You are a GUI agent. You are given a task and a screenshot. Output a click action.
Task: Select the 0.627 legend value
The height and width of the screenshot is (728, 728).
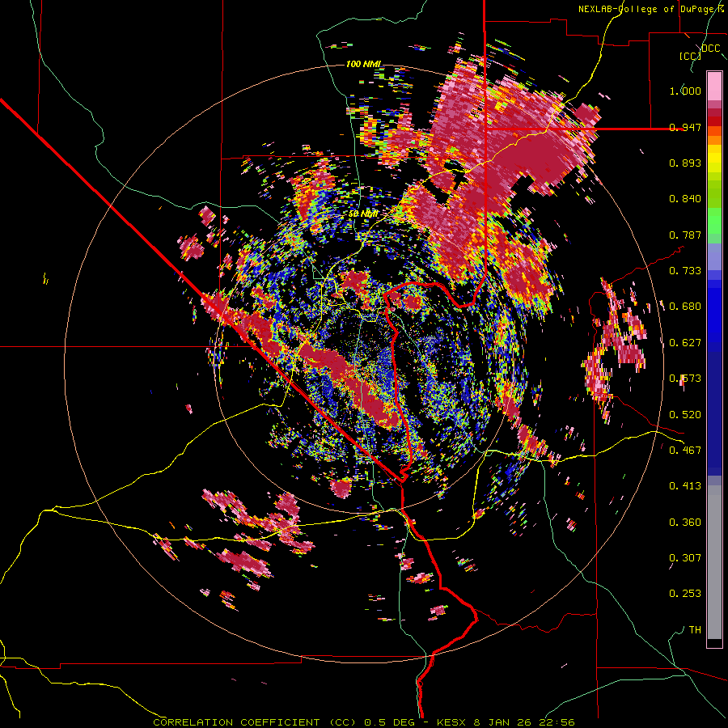click(x=685, y=343)
